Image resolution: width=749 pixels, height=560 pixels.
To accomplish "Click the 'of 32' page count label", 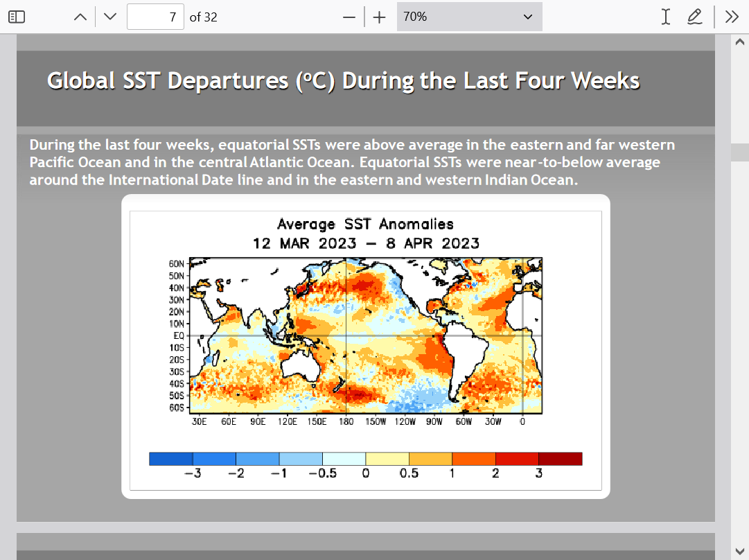I will [204, 17].
